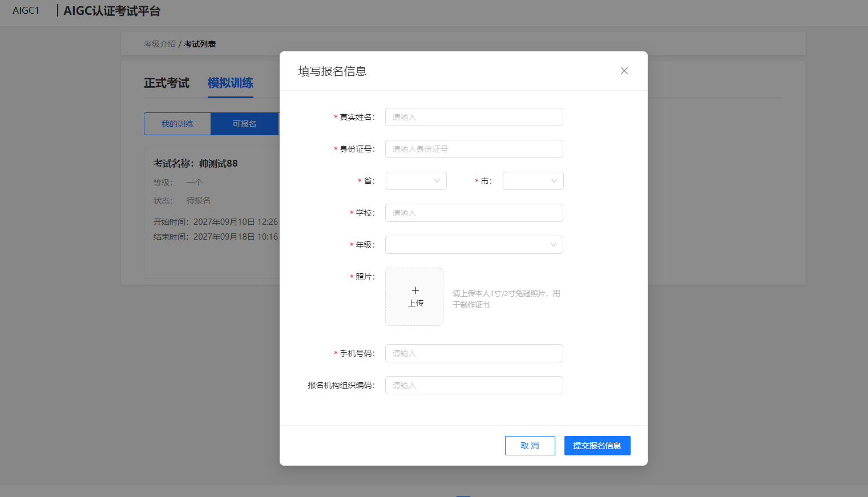Image resolution: width=868 pixels, height=497 pixels.
Task: Focus the 手机号码 input field
Action: tap(474, 353)
